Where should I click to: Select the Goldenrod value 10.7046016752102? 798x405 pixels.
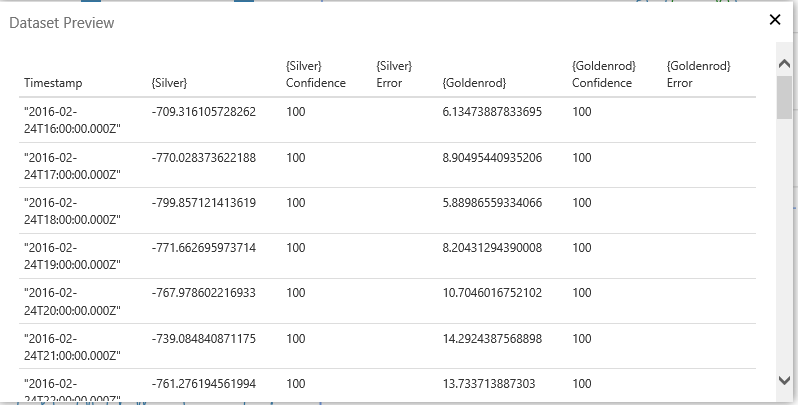pos(492,293)
